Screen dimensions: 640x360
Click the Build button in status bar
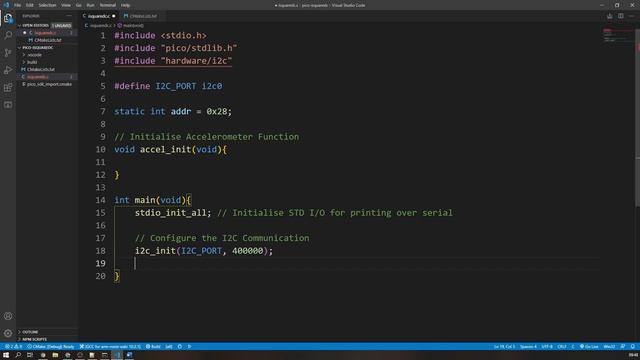[x=153, y=347]
